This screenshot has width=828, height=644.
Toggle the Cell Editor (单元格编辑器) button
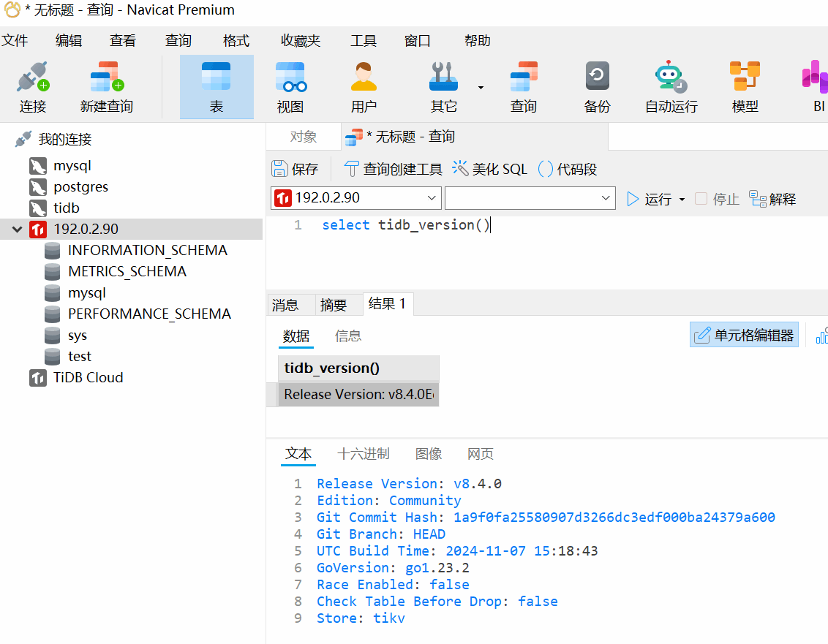pyautogui.click(x=744, y=335)
